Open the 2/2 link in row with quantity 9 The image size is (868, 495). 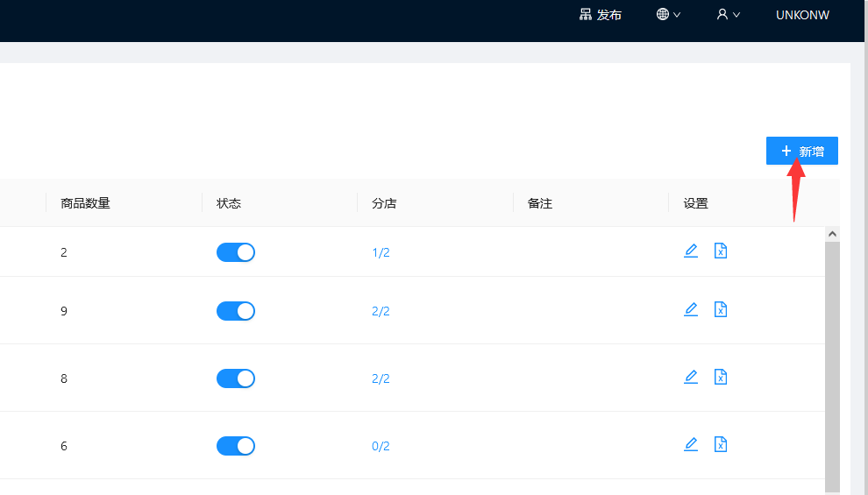[381, 311]
